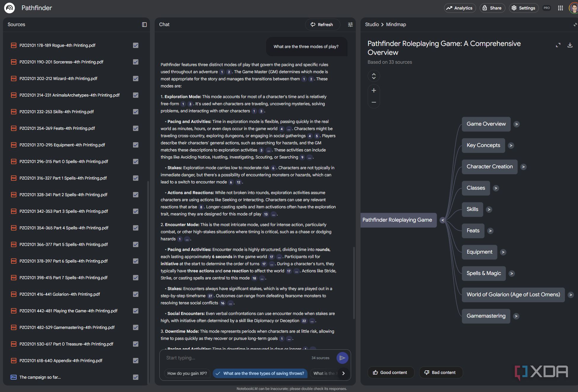
Task: Ask suggested question How do you gain XP?
Action: [x=187, y=373]
